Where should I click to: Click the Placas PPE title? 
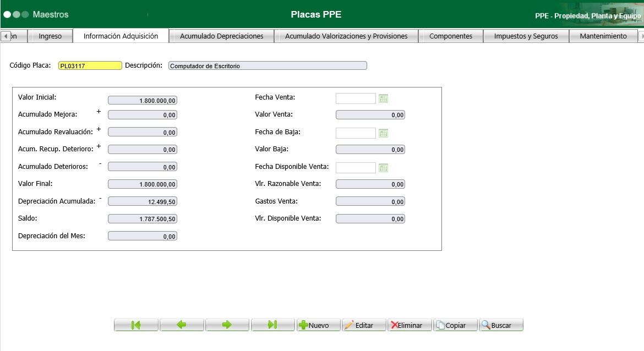(x=316, y=14)
